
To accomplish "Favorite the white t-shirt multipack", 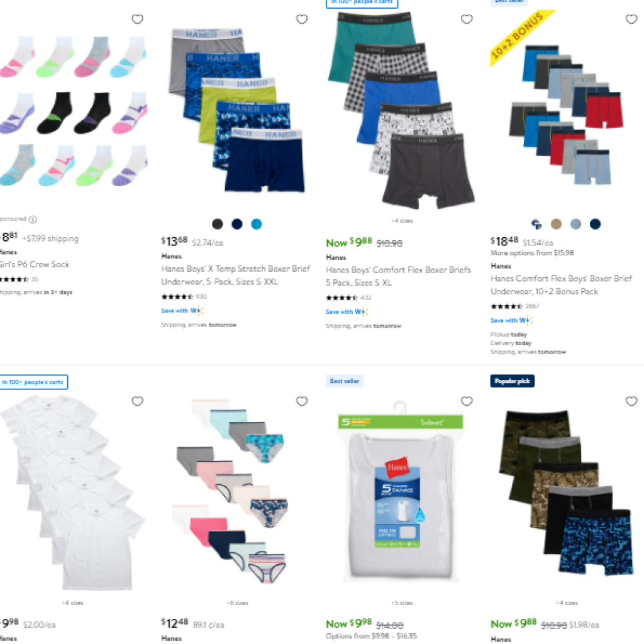I will coord(137,401).
